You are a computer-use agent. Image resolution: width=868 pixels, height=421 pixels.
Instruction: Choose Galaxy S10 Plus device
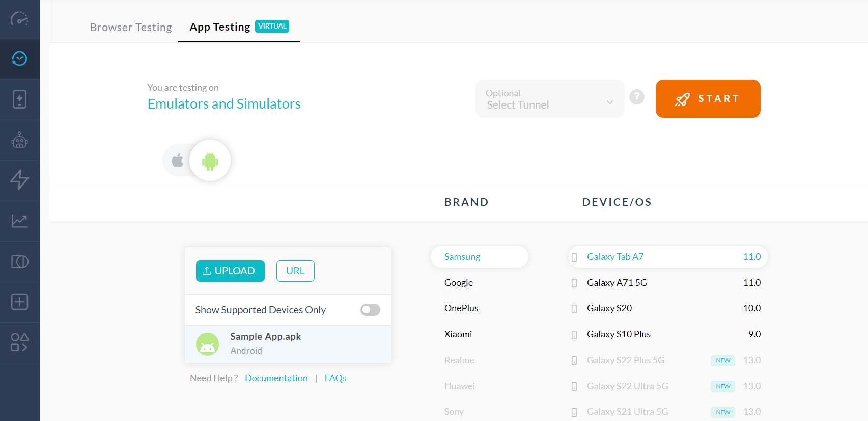tap(668, 334)
